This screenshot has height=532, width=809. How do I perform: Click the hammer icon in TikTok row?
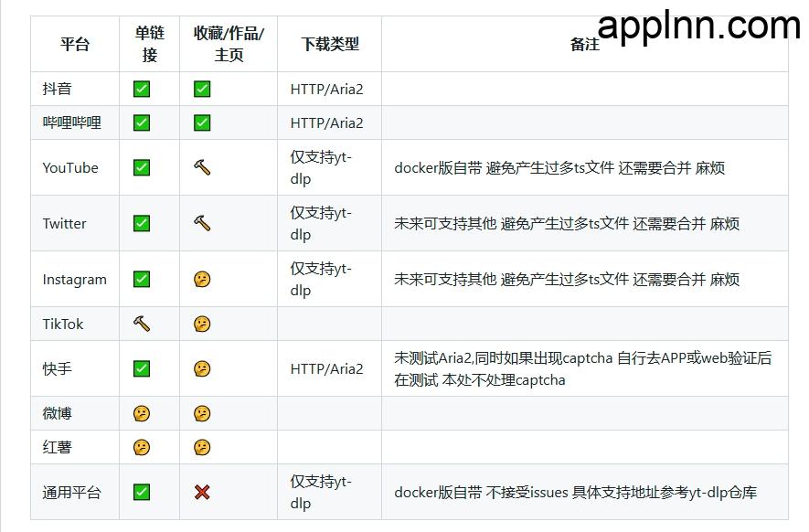coord(142,325)
